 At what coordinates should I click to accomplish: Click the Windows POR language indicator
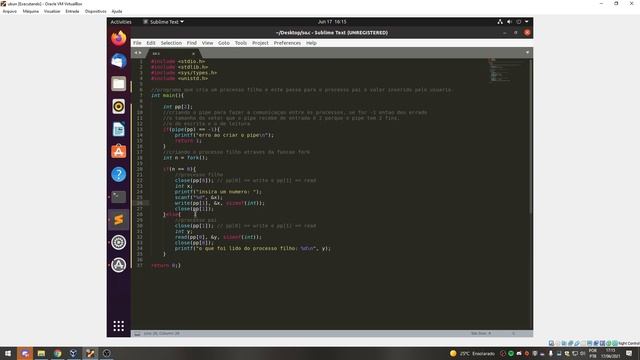593,353
